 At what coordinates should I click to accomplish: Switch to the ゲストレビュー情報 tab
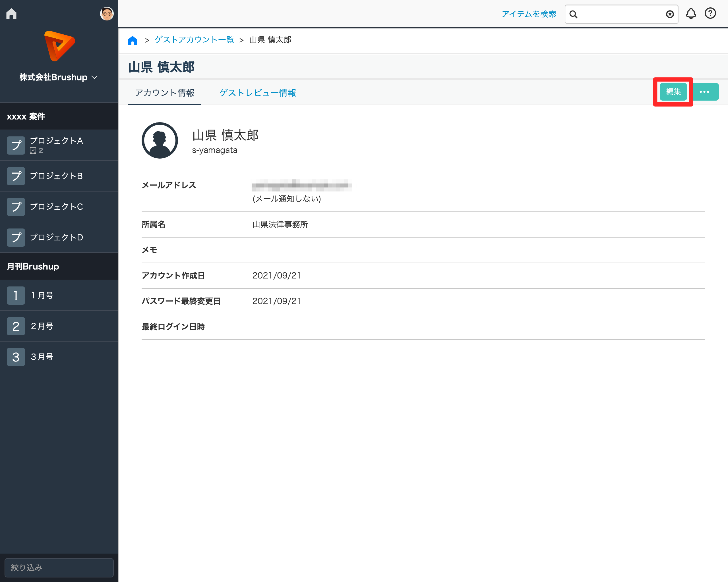click(x=258, y=93)
